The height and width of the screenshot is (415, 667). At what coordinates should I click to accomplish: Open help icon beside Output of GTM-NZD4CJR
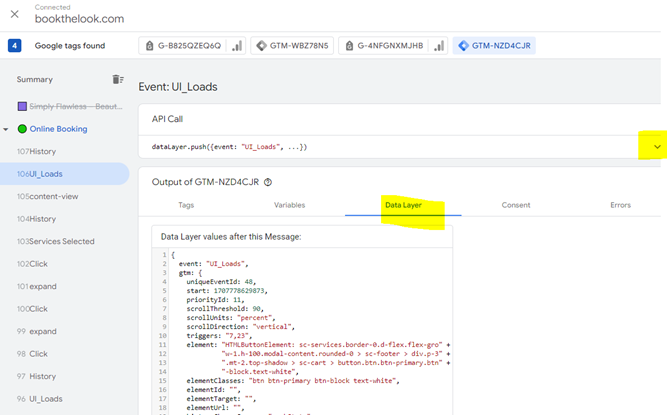click(268, 182)
